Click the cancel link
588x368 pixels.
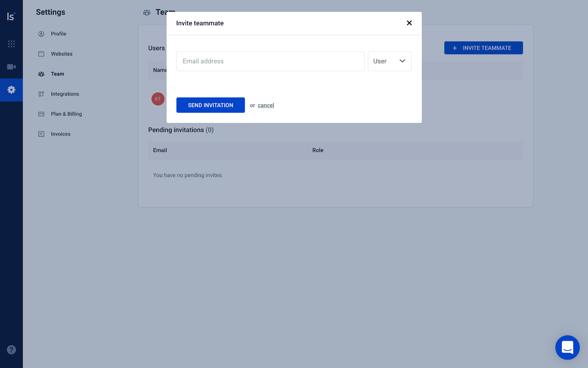pyautogui.click(x=266, y=105)
